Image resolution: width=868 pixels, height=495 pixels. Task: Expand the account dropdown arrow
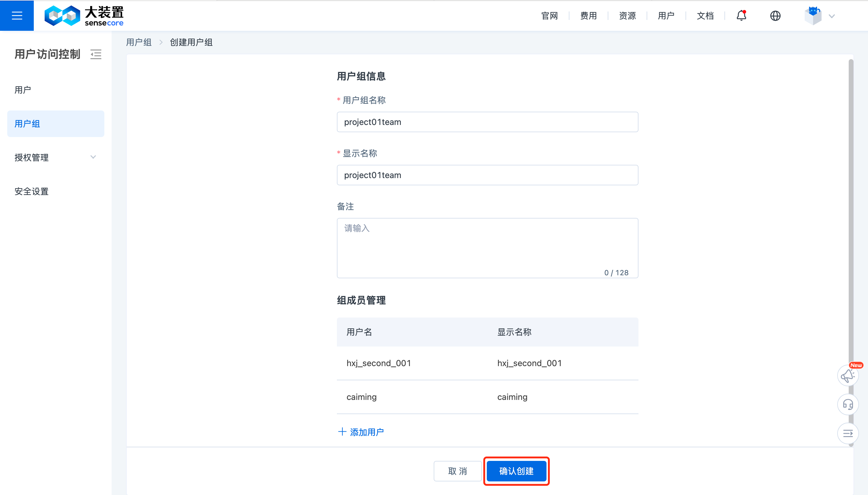tap(832, 16)
